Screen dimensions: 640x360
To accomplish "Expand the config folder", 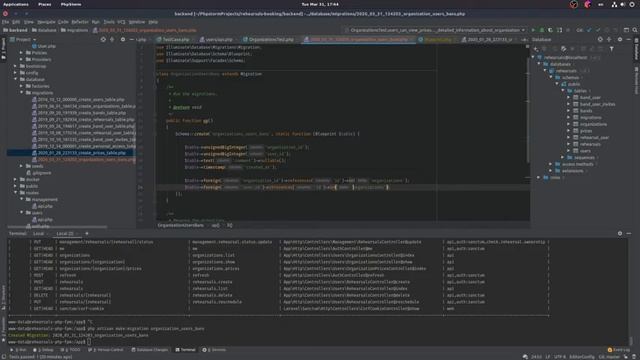I will click(16, 73).
